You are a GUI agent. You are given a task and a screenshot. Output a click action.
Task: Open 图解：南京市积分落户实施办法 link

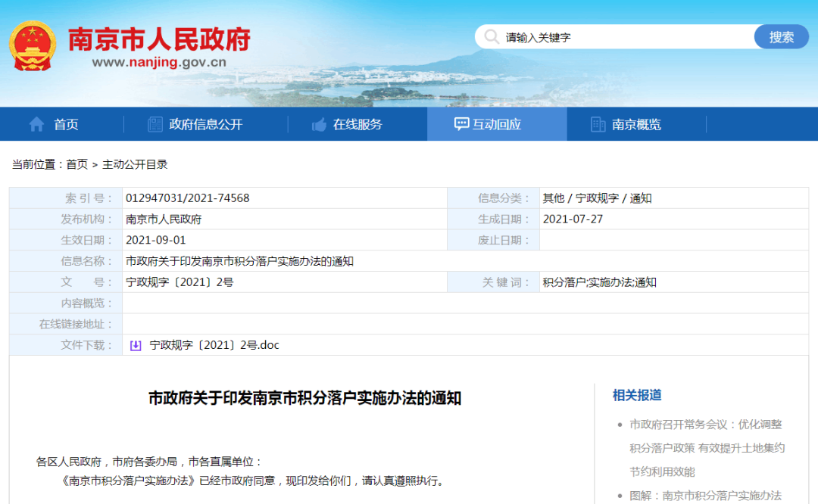click(706, 496)
